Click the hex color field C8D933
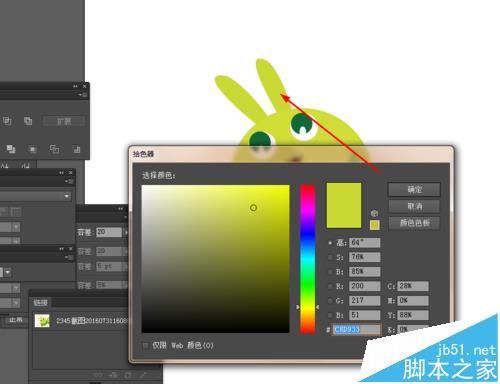This screenshot has height=384, width=500. [357, 329]
